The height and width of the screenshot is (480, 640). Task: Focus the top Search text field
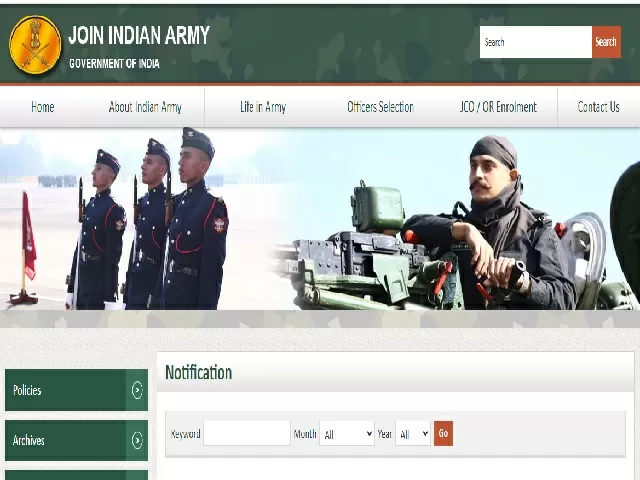[535, 42]
